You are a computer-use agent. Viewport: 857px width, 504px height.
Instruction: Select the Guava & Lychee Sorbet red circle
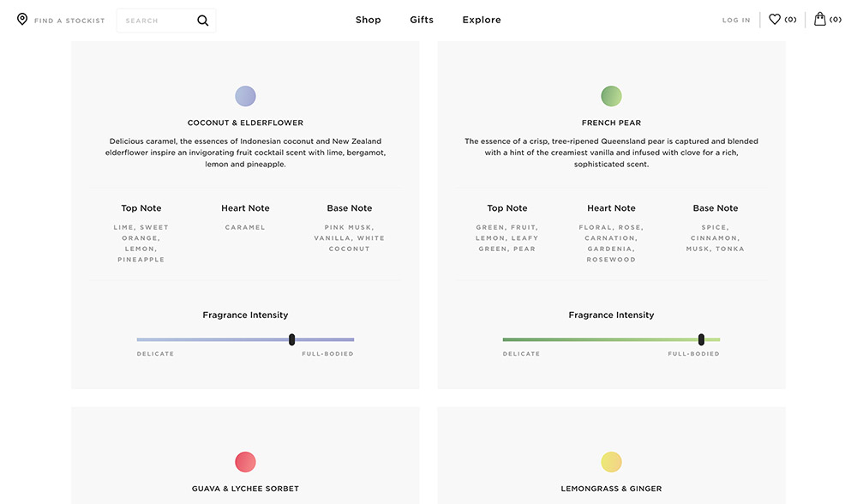[x=245, y=462]
